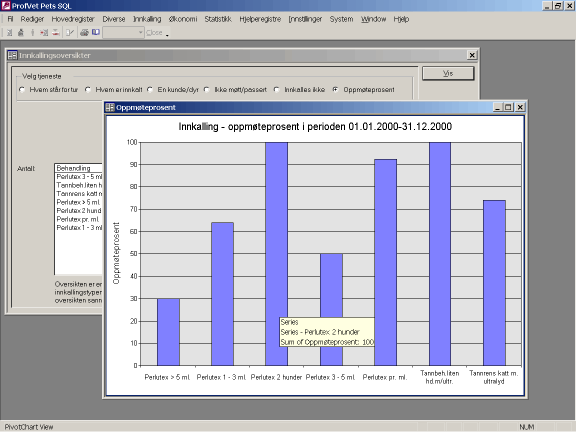This screenshot has width=576, height=432.
Task: Select the 'Hvem er innkalt' radio button
Action: coord(88,90)
